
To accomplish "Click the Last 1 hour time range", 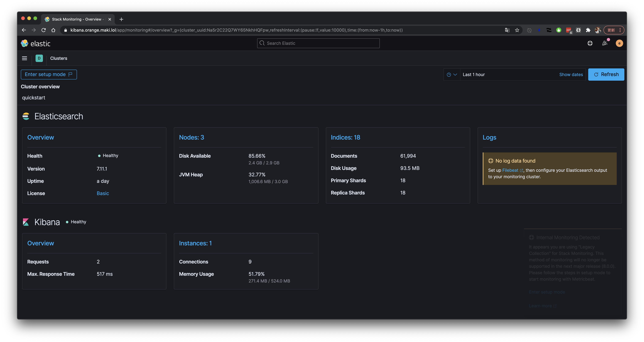I will click(x=474, y=75).
